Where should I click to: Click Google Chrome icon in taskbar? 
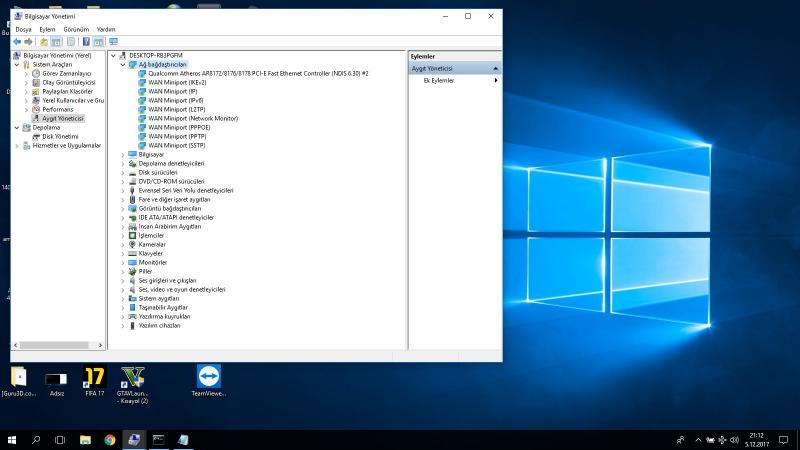coord(110,439)
